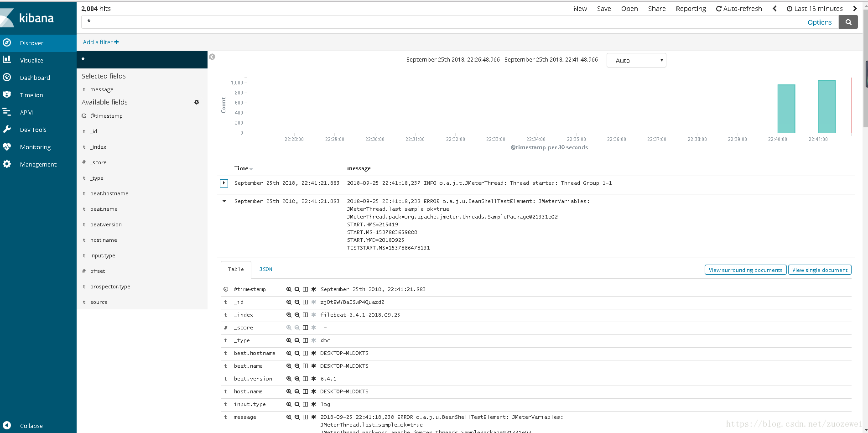
Task: Select the message field under Selected fields
Action: coord(102,89)
